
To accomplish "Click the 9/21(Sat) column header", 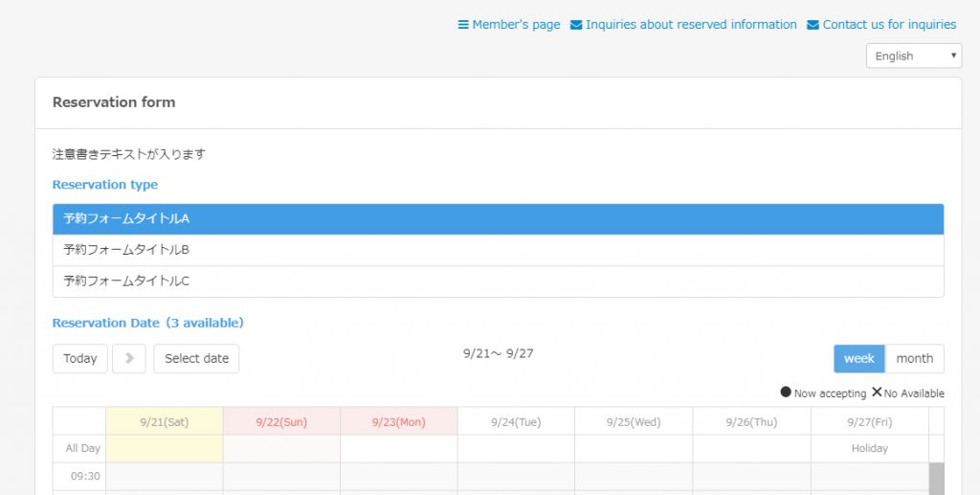I will point(164,421).
